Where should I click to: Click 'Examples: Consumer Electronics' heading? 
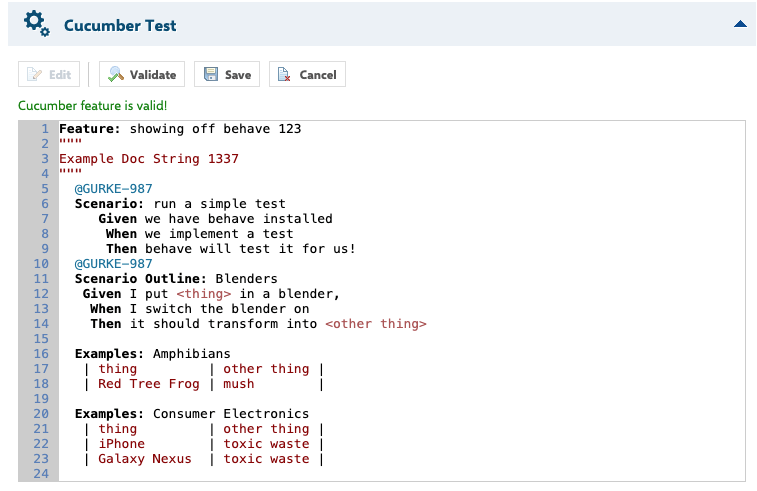[x=192, y=414]
